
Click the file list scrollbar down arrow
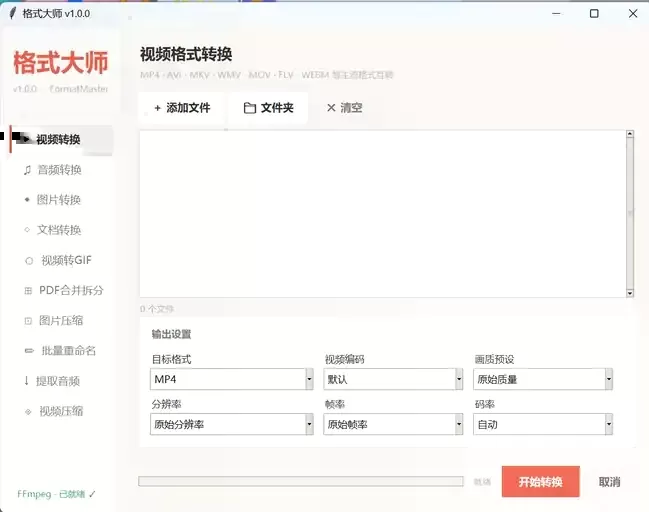(x=630, y=293)
